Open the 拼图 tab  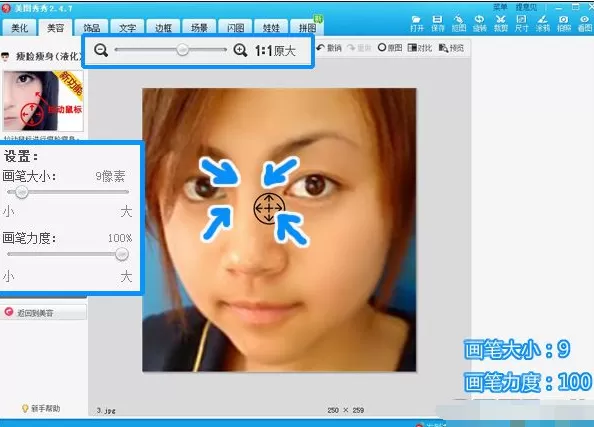(307, 28)
